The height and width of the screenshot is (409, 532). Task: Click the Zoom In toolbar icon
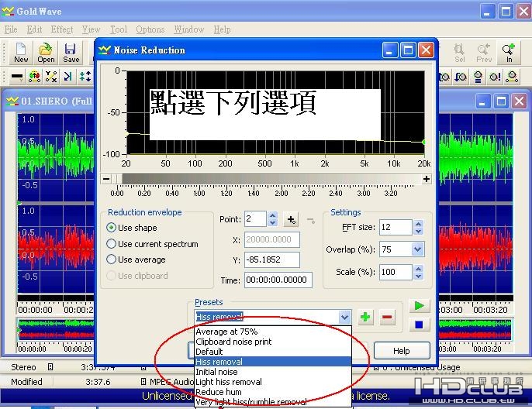tap(509, 53)
